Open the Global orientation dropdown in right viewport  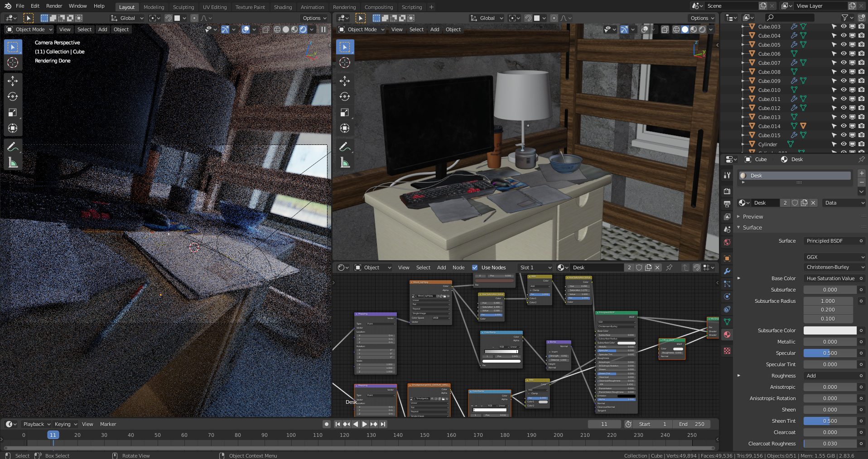(x=487, y=18)
